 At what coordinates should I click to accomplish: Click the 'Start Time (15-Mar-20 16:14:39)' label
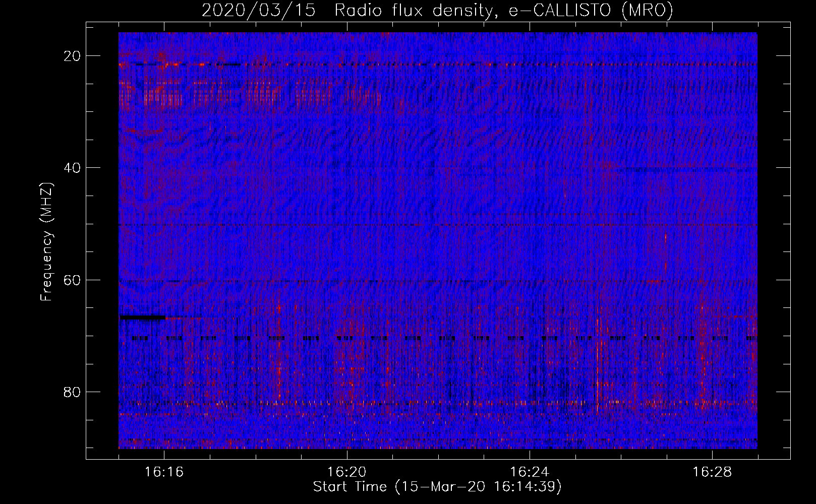tap(437, 487)
